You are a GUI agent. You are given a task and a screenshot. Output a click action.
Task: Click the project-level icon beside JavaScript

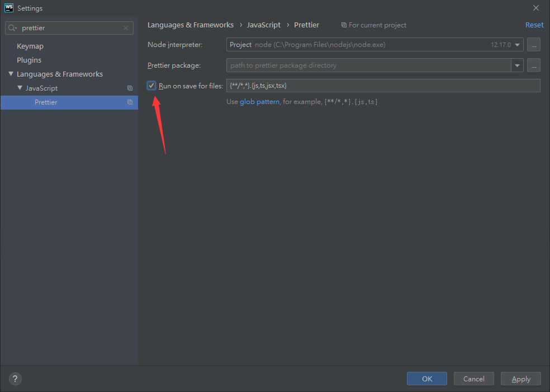(130, 88)
